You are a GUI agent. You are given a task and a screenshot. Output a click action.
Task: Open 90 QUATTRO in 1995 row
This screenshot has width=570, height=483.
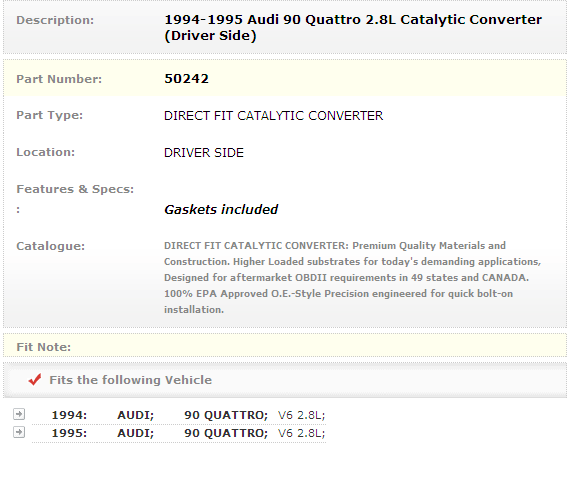coord(226,433)
